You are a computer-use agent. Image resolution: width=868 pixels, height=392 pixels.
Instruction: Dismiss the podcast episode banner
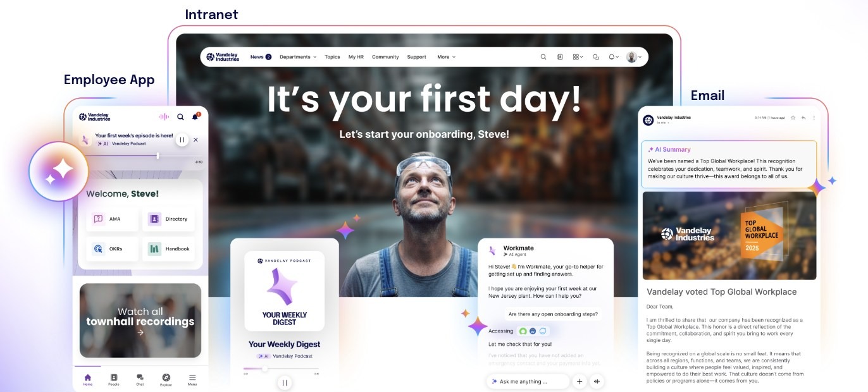(195, 140)
